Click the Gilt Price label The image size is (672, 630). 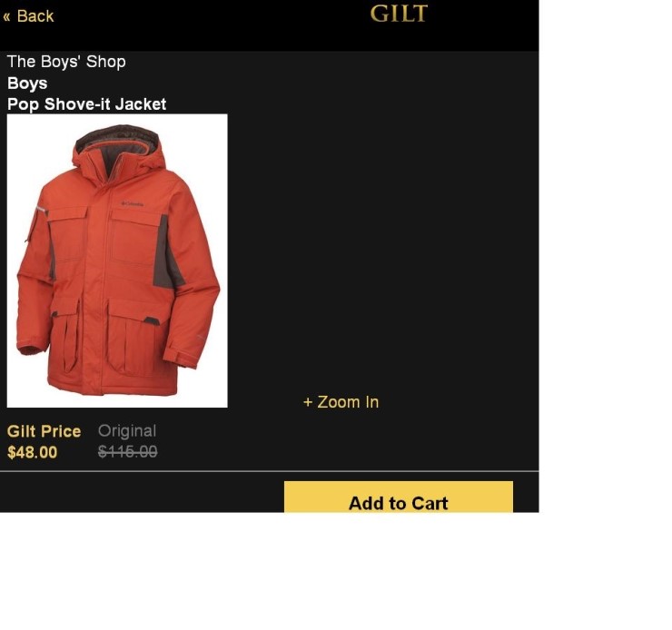(44, 431)
